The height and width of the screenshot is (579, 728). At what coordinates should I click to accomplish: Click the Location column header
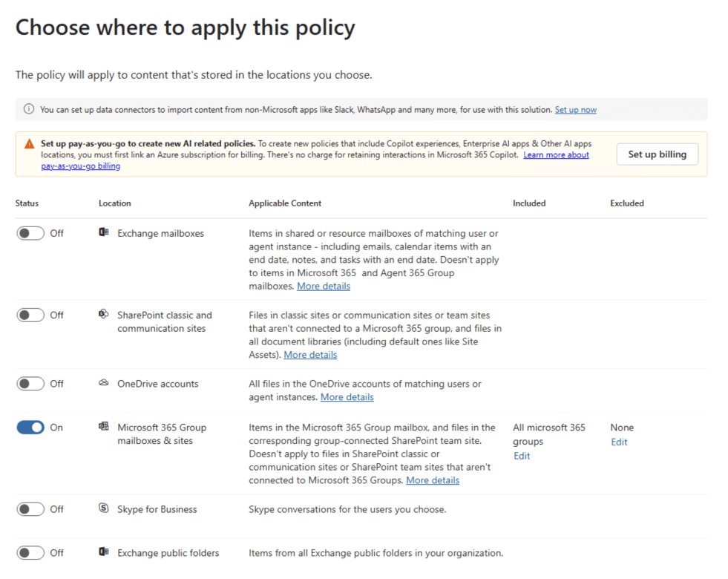(x=114, y=203)
